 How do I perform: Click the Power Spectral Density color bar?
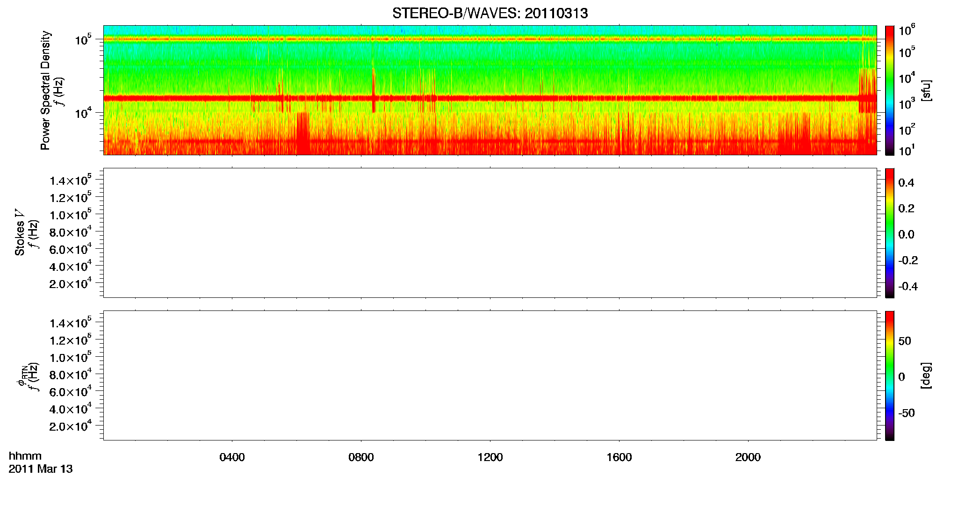click(890, 90)
